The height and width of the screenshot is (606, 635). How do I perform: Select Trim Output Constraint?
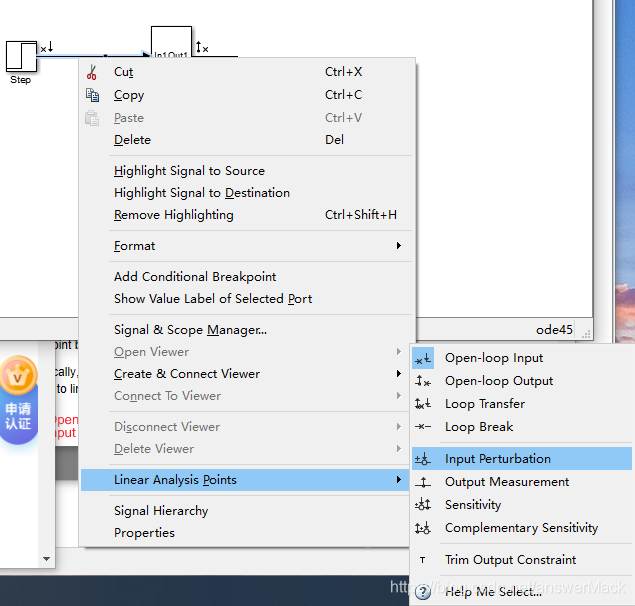click(522, 560)
